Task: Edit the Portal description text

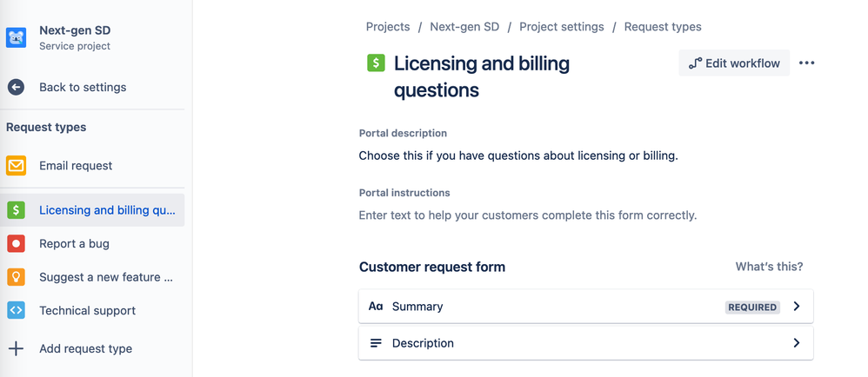Action: point(517,156)
